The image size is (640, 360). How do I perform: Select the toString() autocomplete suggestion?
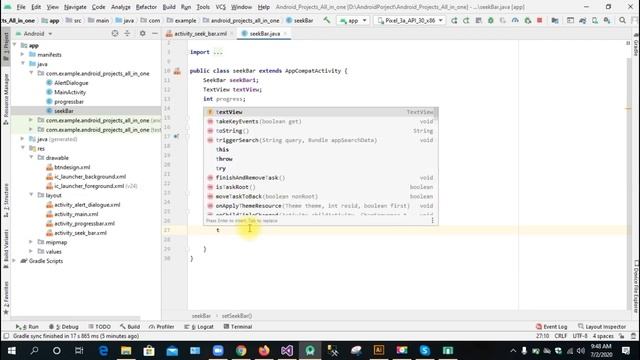click(x=320, y=131)
